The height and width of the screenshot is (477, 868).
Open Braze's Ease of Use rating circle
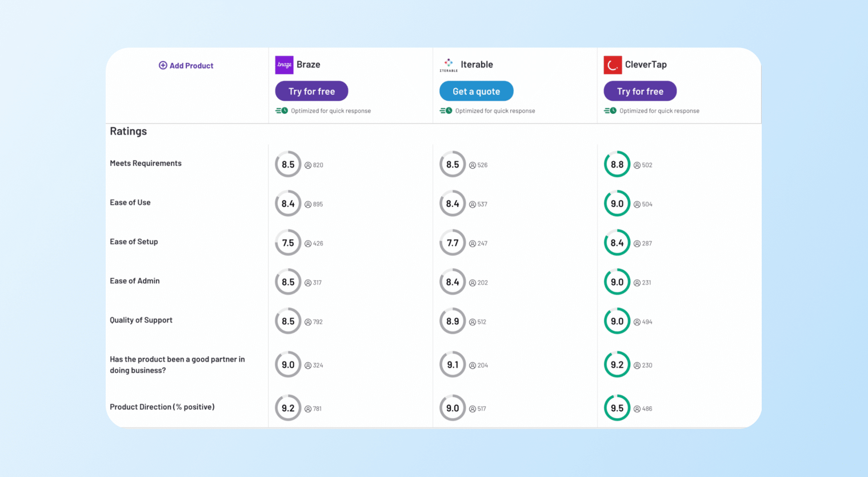point(288,203)
